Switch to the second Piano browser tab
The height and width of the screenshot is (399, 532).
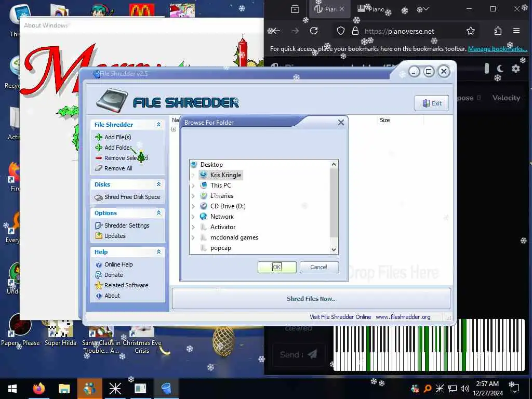[x=371, y=9]
